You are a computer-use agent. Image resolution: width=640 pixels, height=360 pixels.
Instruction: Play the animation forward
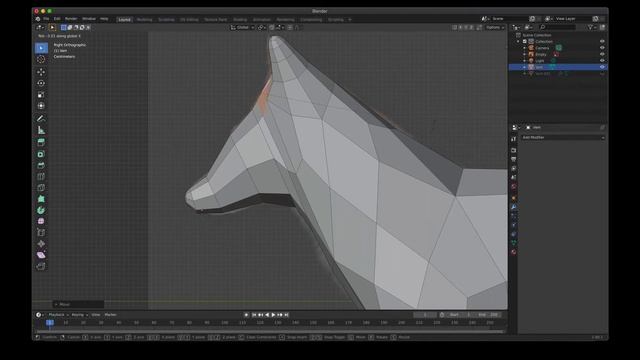273,315
